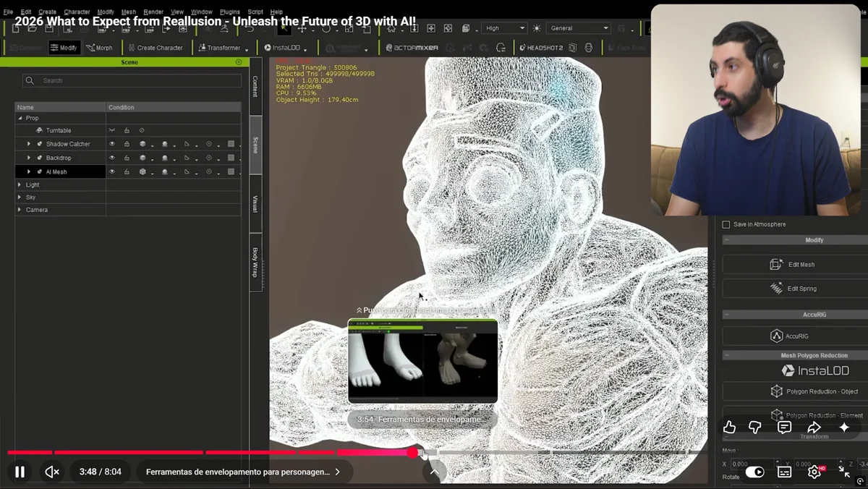The image size is (868, 489).
Task: Switch to the Body Wrap tab
Action: 255,263
